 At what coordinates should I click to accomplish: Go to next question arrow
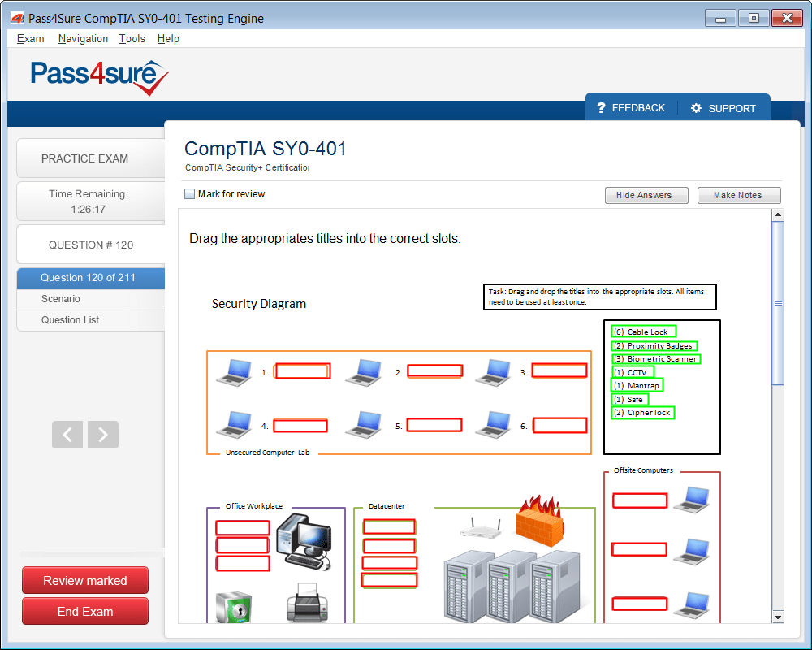tap(103, 435)
